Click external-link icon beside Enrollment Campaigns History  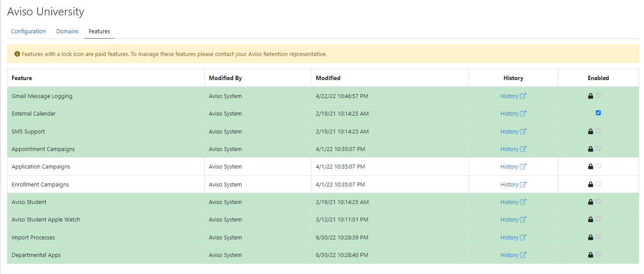tap(523, 184)
